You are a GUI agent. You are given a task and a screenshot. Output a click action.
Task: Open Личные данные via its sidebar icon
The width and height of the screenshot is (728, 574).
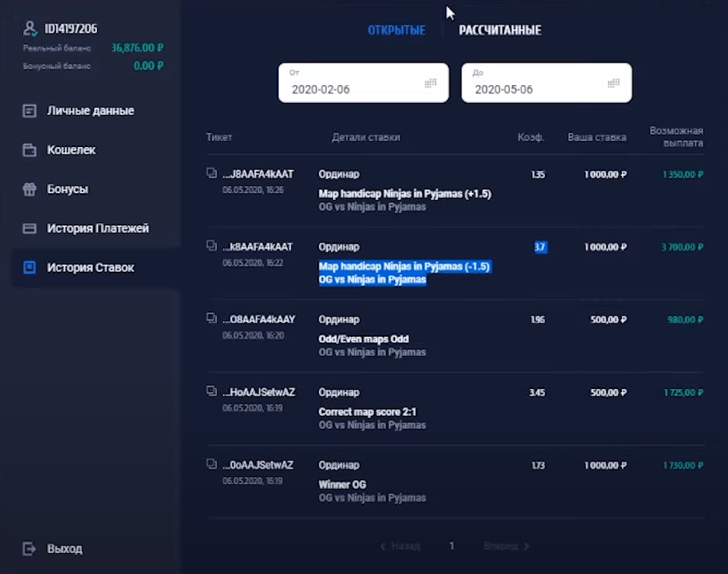tap(30, 111)
